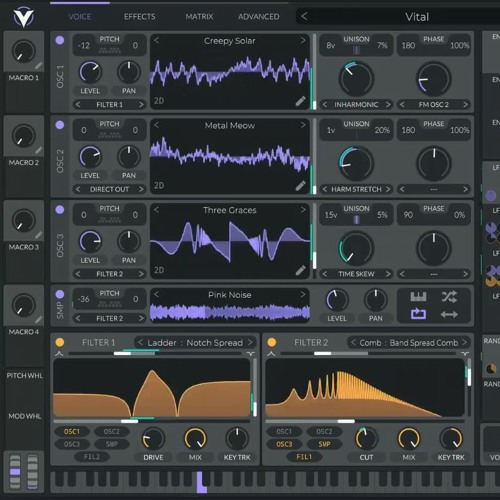This screenshot has height=500, width=500.
Task: Switch to the VOICE tab
Action: [x=80, y=17]
